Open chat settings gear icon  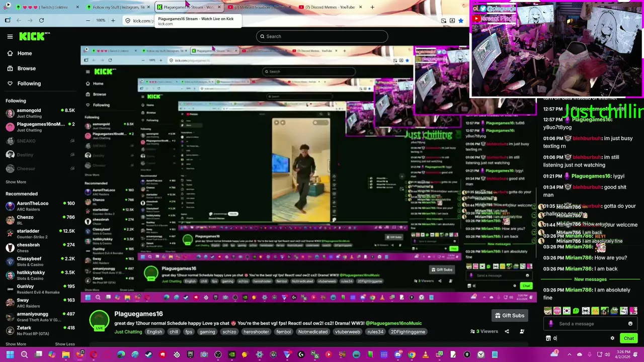pos(612,338)
